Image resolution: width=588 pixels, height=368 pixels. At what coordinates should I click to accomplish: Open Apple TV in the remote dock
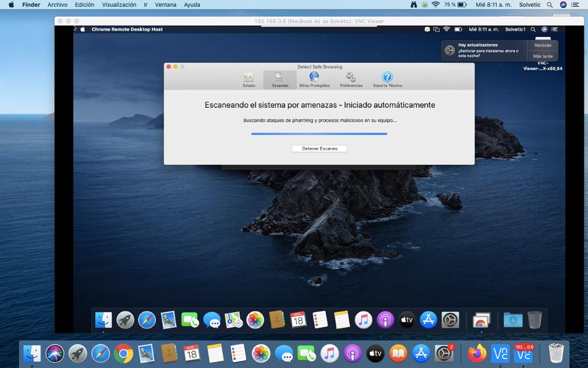(x=406, y=320)
